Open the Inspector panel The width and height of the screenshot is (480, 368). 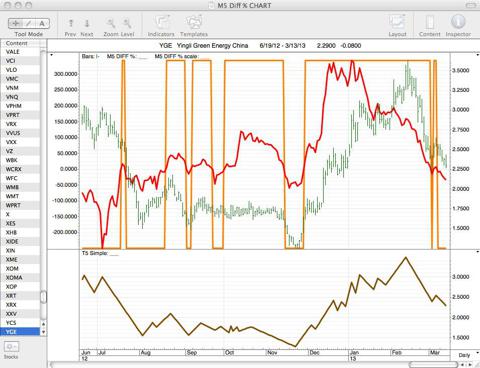[x=458, y=22]
